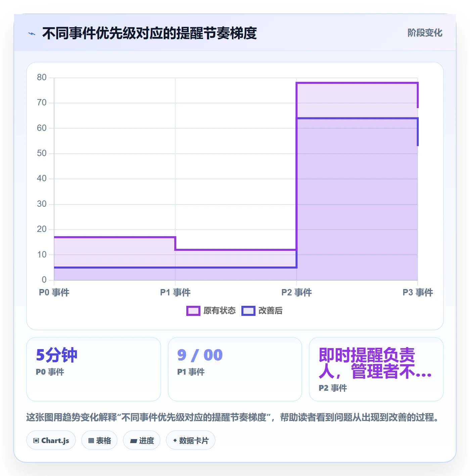This screenshot has height=476, width=470.
Task: Click the 20 y-axis tick value
Action: point(42,229)
